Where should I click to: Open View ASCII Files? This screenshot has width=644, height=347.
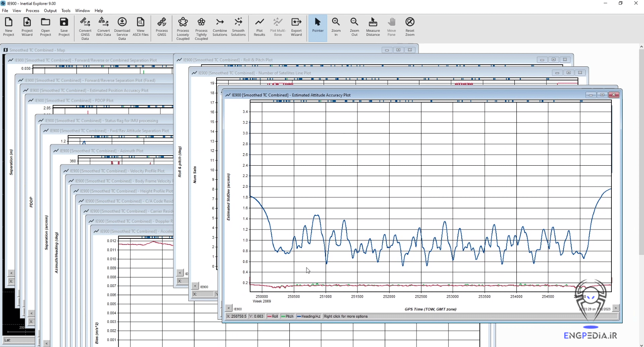140,27
